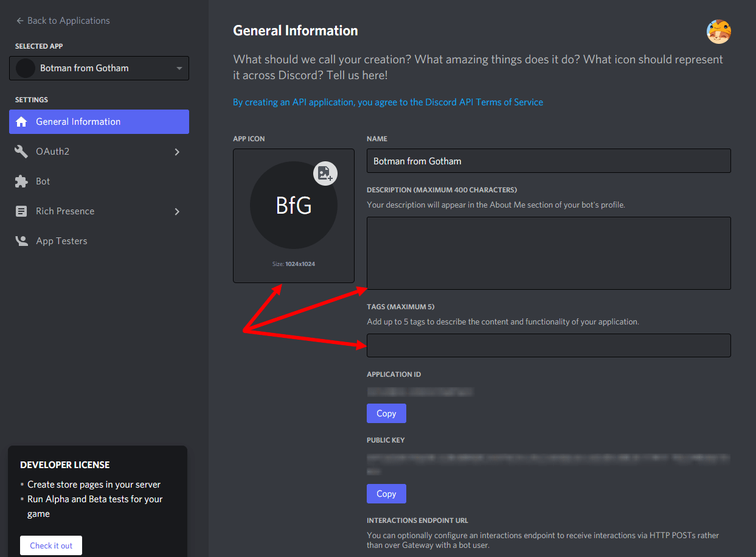Screen dimensions: 756x557
Task: Click the Check it out button
Action: click(51, 545)
